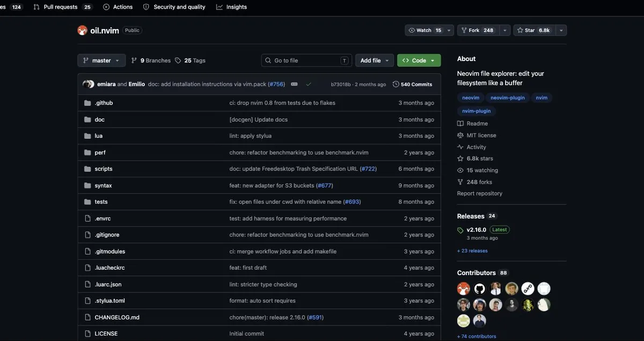Open the Actions tab
Viewport: 644px width, 341px height.
[118, 7]
